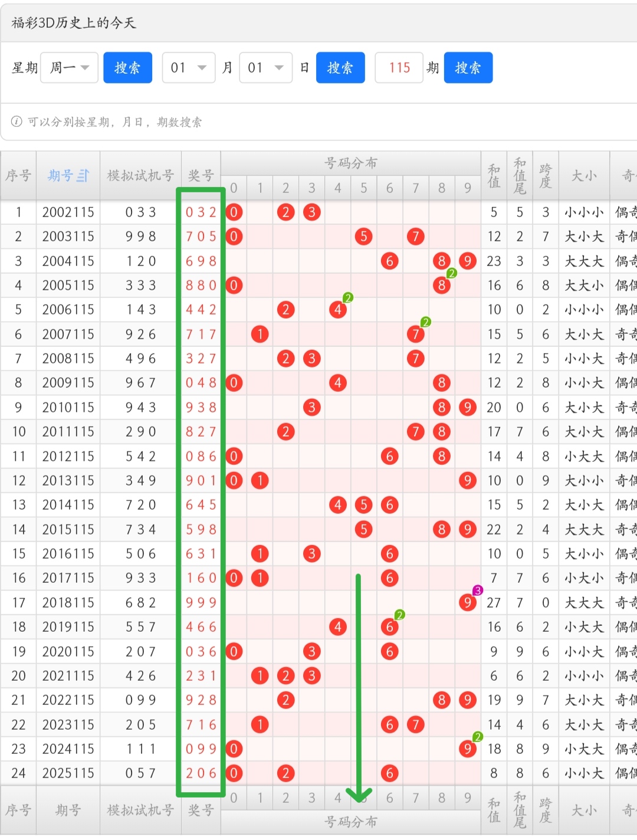Click red ball 9 in the 2024115 row

(468, 749)
